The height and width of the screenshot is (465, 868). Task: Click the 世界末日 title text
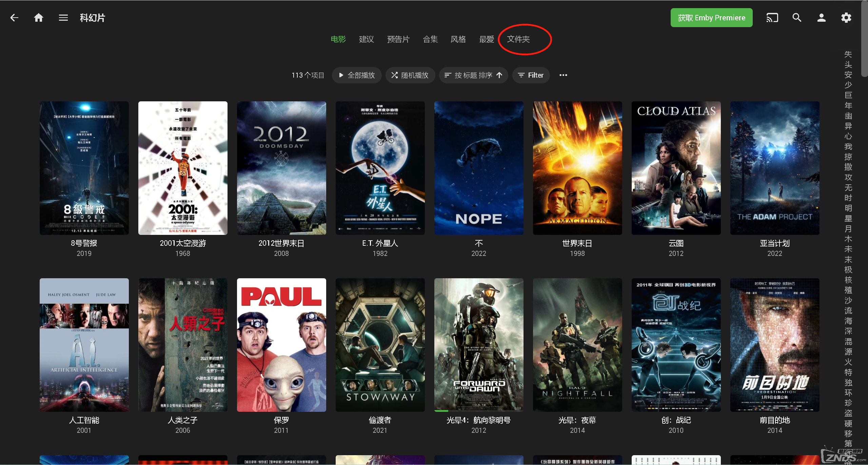pos(577,243)
